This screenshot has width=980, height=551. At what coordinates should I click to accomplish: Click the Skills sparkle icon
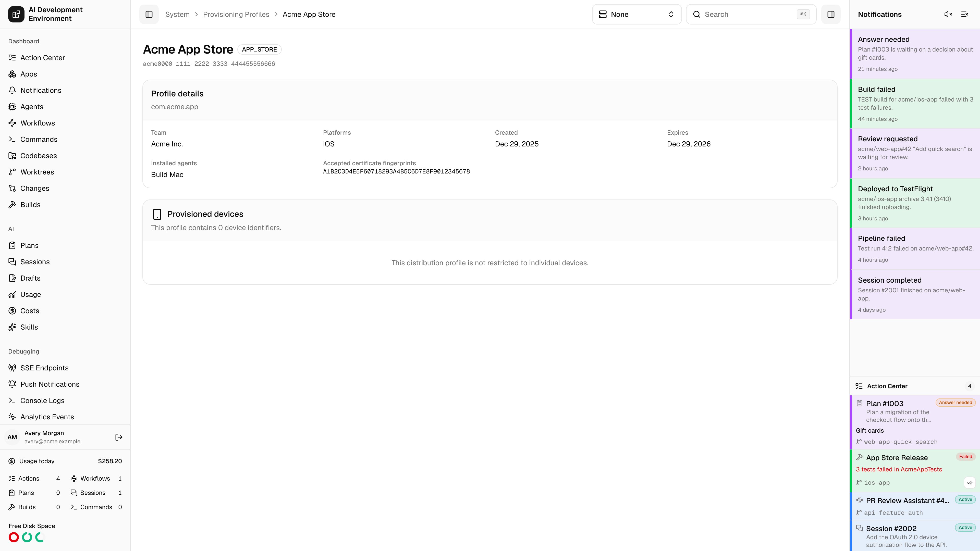(x=12, y=327)
